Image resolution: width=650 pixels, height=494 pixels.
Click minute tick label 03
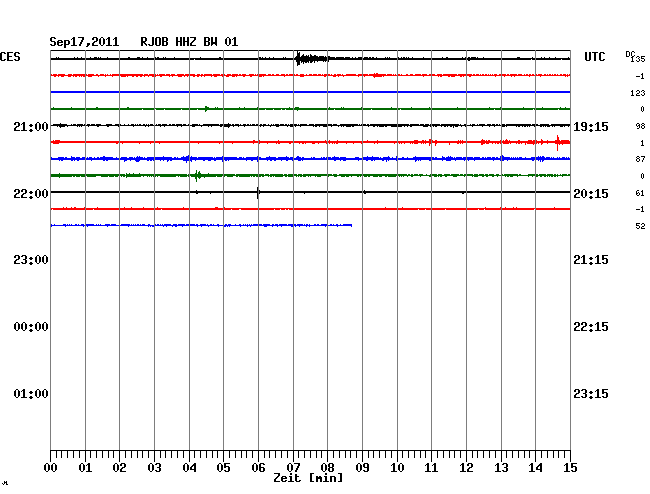pyautogui.click(x=154, y=468)
